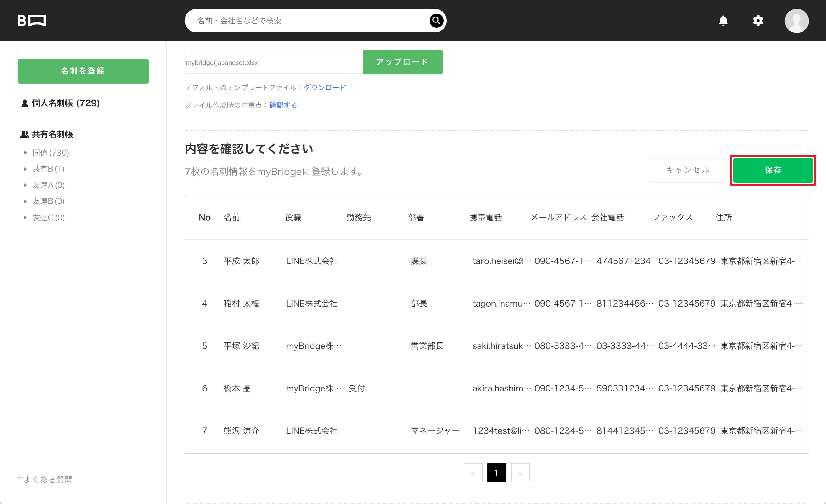
Task: Open 友達C (0) shared list
Action: pos(48,218)
